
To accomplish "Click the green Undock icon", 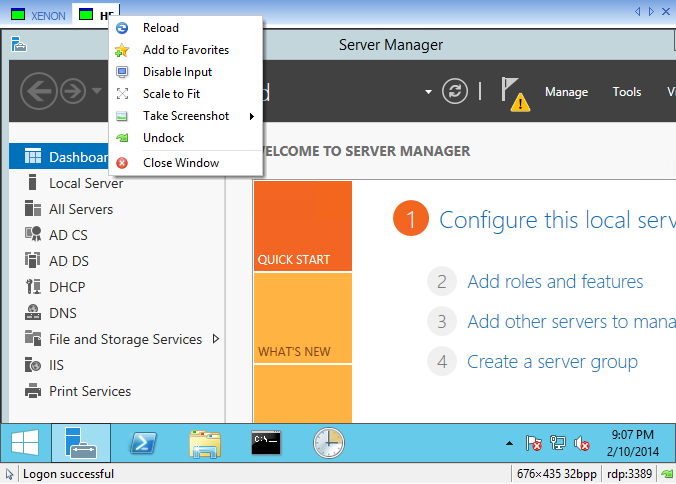I will [122, 138].
